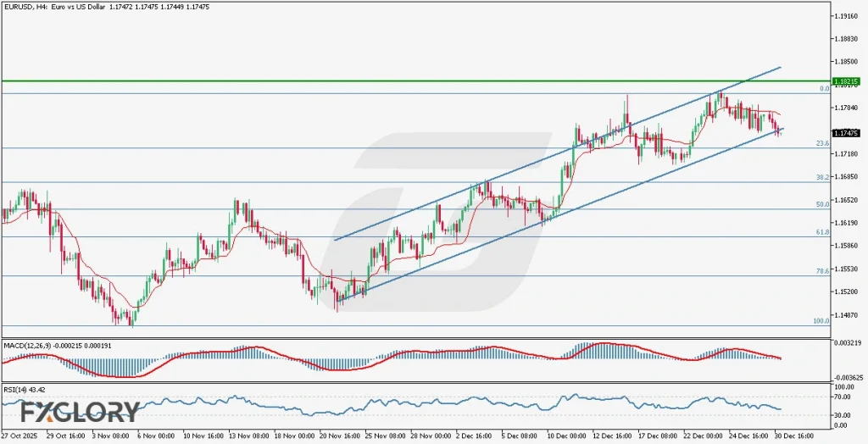Click the RSI 70.00 level value
The width and height of the screenshot is (868, 444).
pyautogui.click(x=843, y=397)
